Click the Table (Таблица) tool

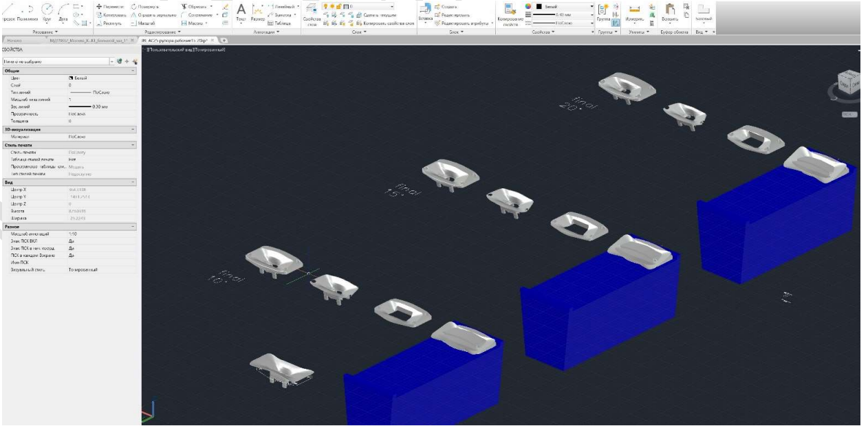(279, 23)
